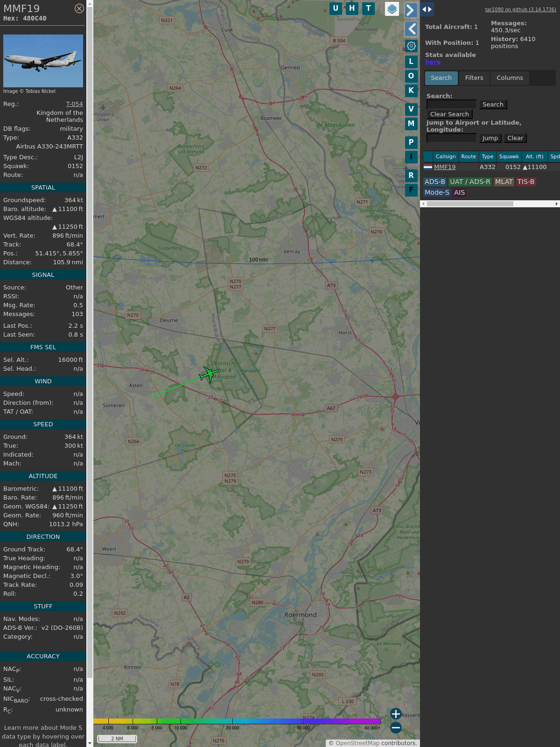Open the map layers selector

(x=392, y=9)
